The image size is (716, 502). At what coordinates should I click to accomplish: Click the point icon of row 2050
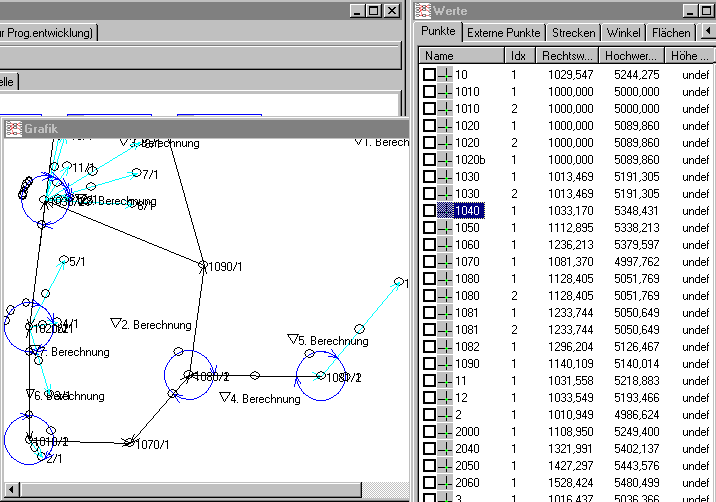[x=445, y=465]
